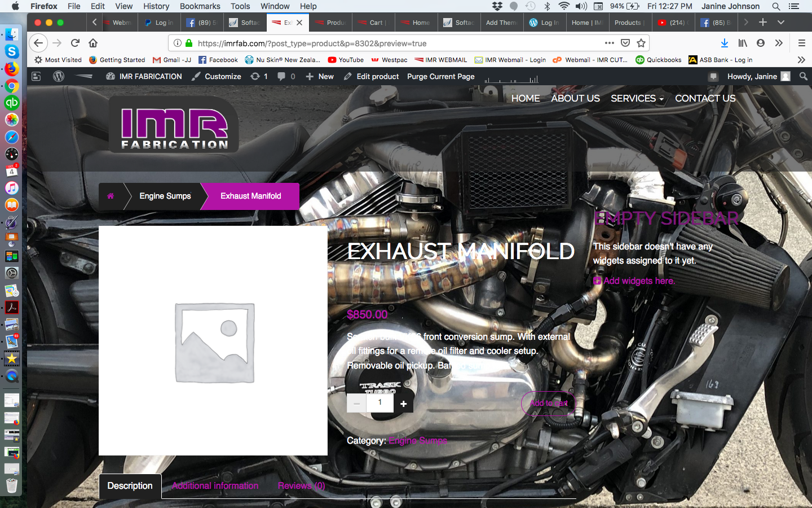Open the Firefox account profile icon
812x508 pixels.
coord(761,42)
